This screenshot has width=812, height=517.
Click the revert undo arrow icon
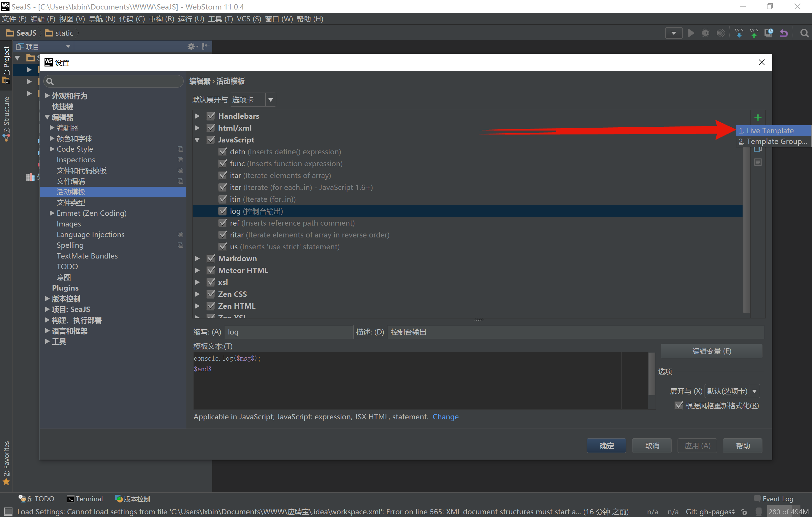coord(784,33)
